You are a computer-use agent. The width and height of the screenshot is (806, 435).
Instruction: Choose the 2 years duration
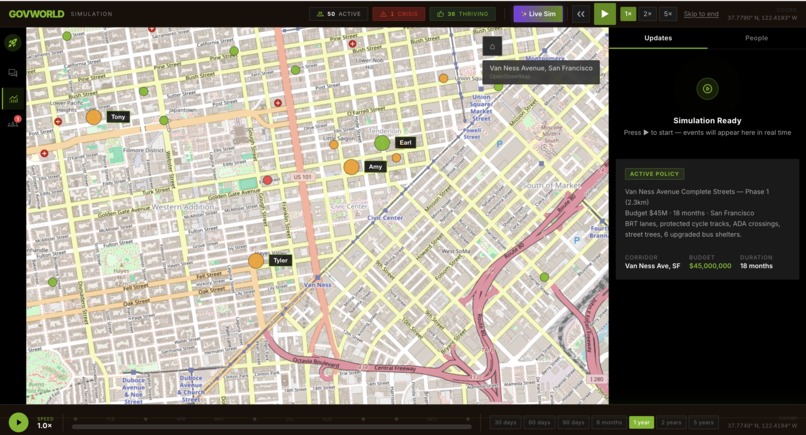(671, 422)
